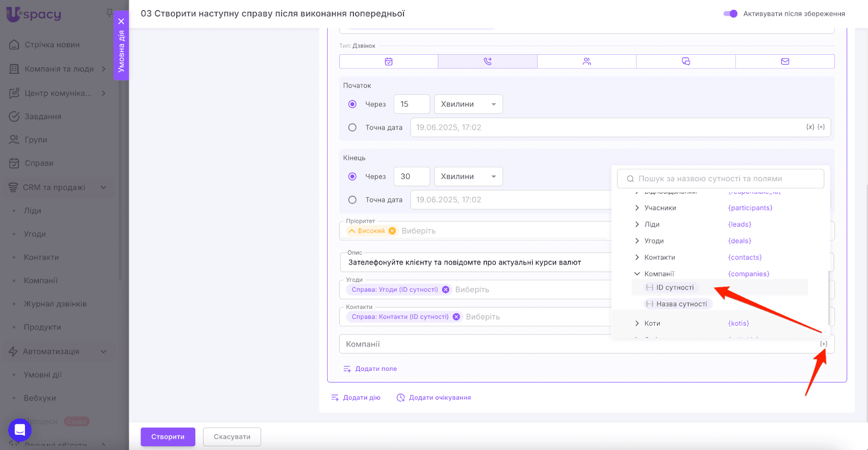Select Точна дата radio under Початок
868x450 pixels.
353,127
